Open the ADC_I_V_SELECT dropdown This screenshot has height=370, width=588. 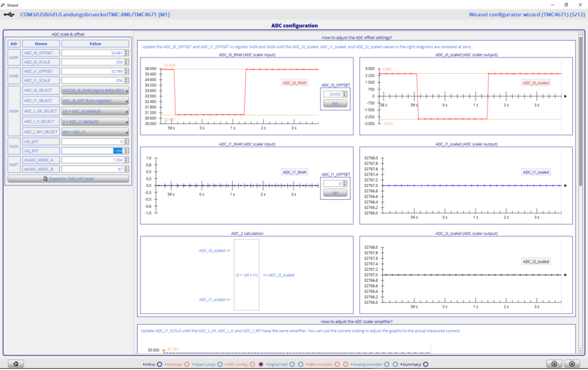(95, 121)
